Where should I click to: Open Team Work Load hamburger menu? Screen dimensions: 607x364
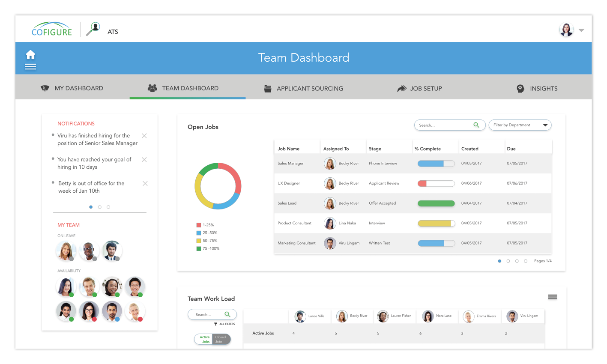tap(552, 297)
